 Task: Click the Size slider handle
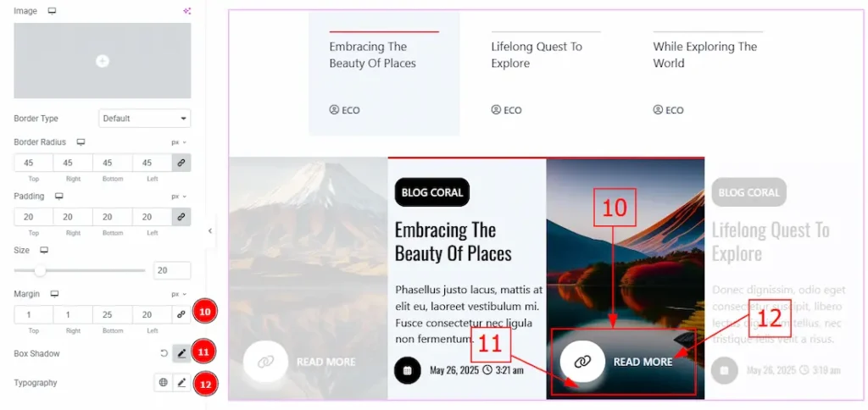pyautogui.click(x=40, y=271)
